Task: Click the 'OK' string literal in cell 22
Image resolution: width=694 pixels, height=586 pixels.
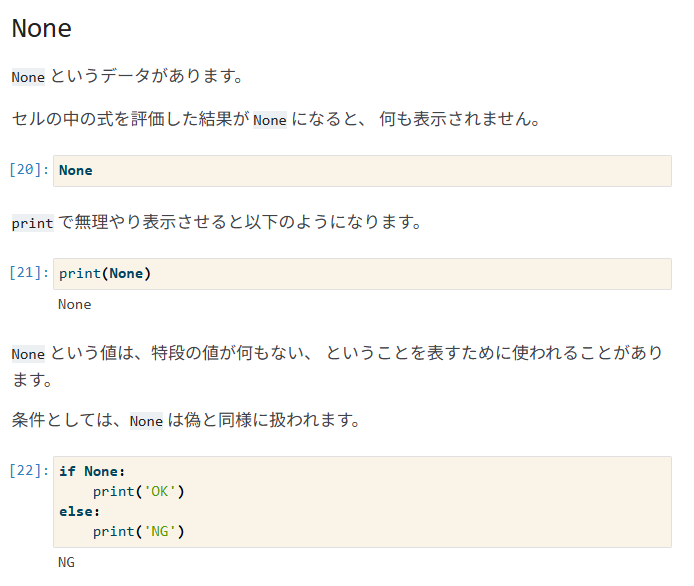Action: [160, 491]
